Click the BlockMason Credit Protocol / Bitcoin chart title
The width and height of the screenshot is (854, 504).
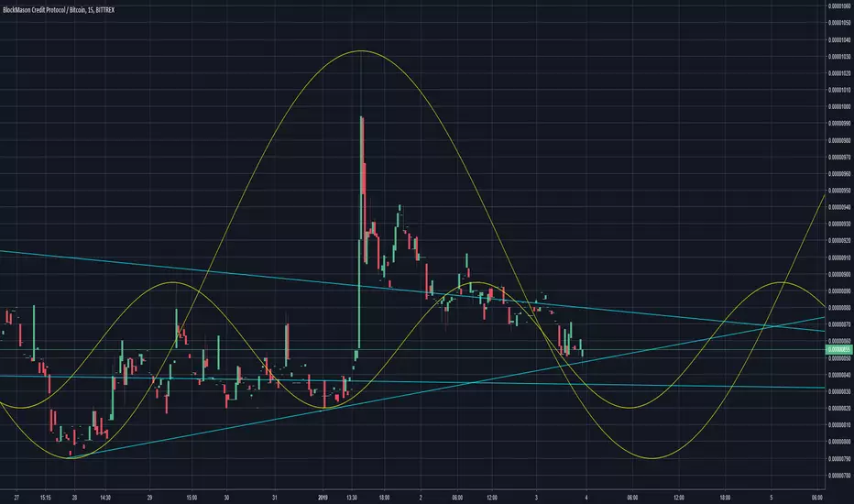59,10
